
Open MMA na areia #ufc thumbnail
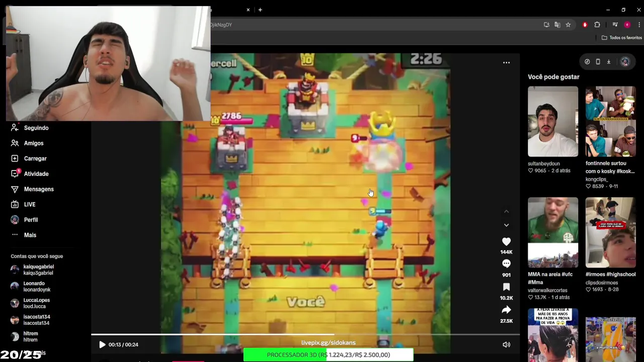(553, 233)
